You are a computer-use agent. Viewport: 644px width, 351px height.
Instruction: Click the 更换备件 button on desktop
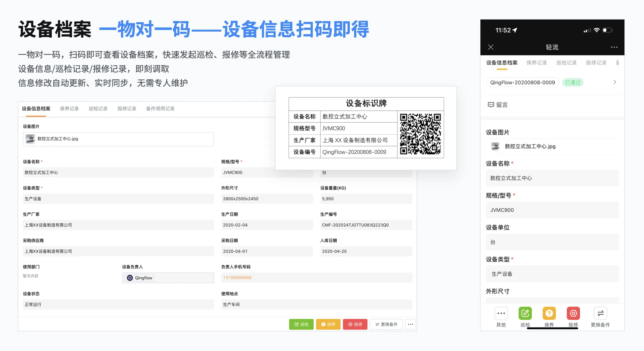click(x=386, y=324)
